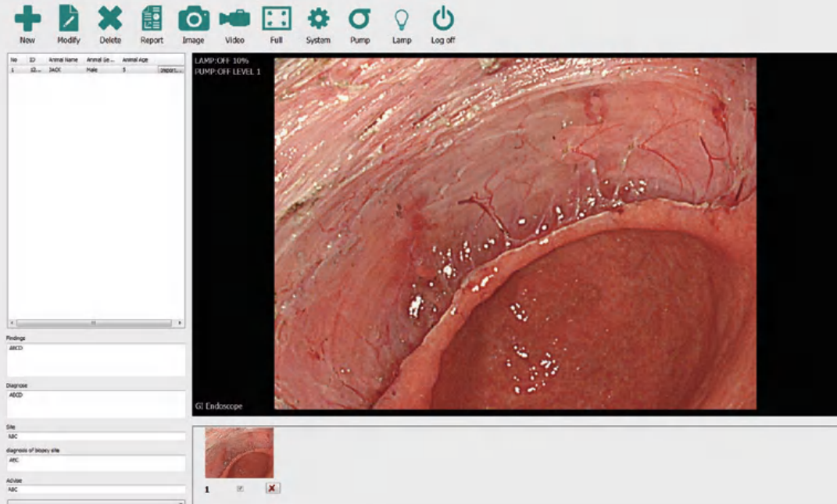
Task: Open System settings gear
Action: (x=318, y=23)
